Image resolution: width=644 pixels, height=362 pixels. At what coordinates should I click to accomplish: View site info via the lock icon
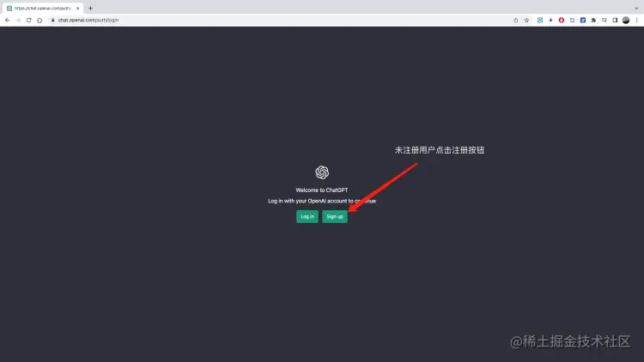52,20
